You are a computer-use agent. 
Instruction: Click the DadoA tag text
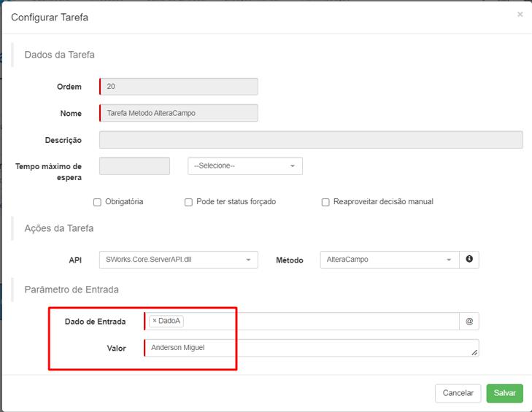[169, 321]
